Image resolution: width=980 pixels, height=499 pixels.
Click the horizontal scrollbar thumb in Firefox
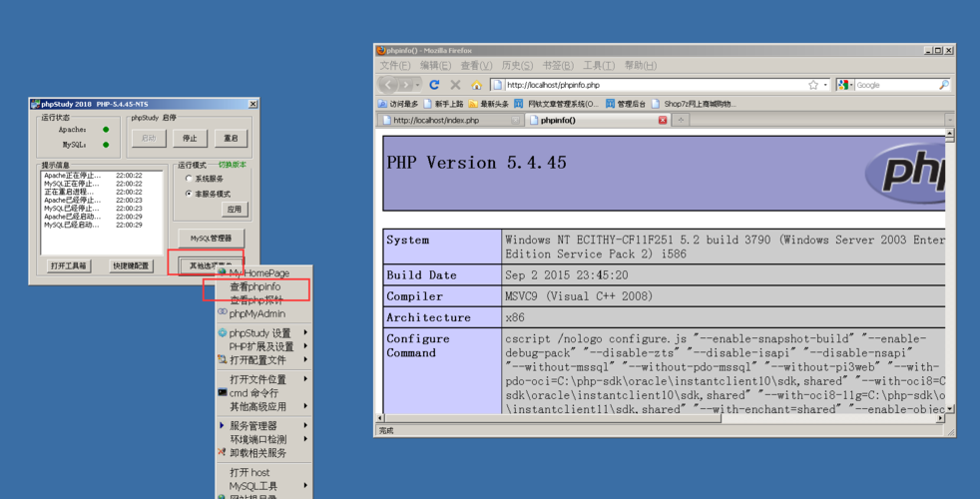[553, 418]
